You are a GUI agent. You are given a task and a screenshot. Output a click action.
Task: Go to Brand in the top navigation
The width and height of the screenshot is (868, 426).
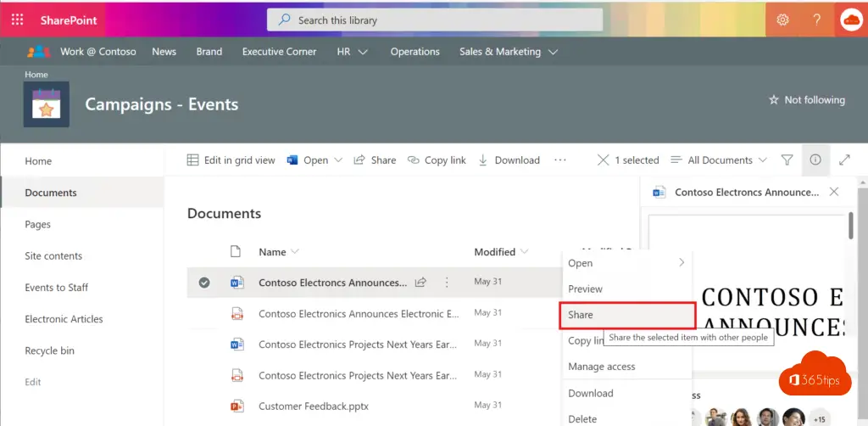click(x=209, y=52)
